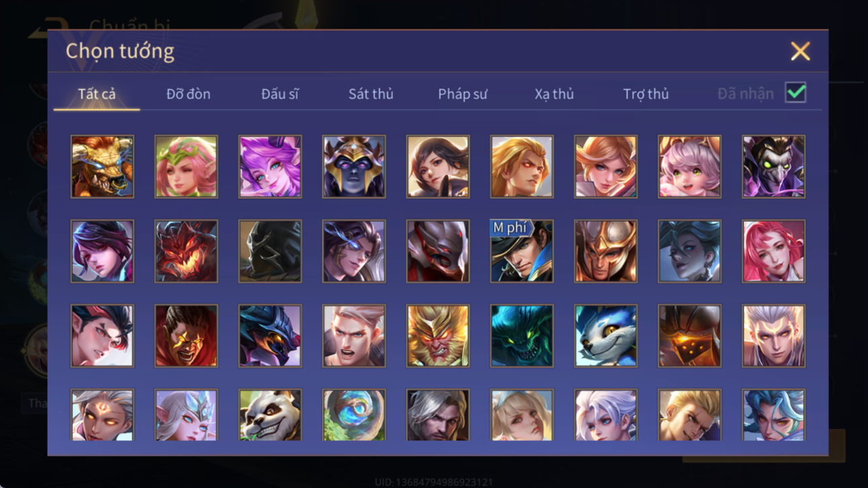Select the Tất cả tab
This screenshot has width=868, height=488.
pos(97,94)
